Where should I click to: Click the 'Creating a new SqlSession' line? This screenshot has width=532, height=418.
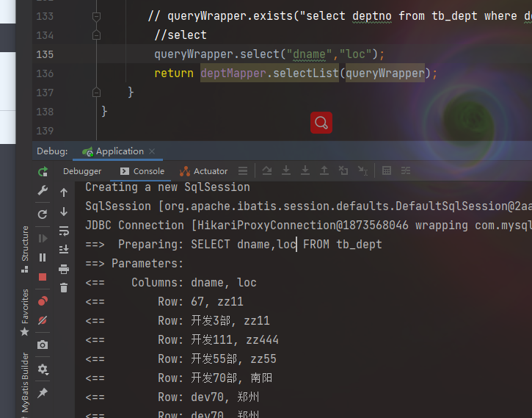point(167,187)
